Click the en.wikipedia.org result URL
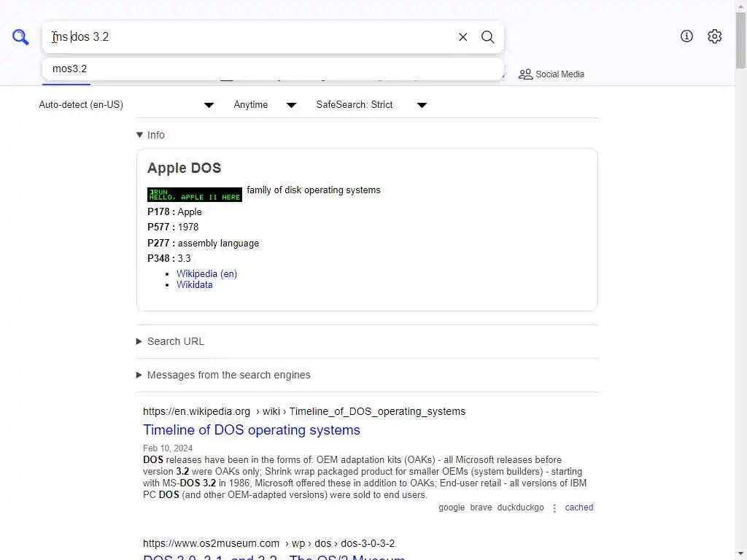This screenshot has width=747, height=560. point(304,411)
